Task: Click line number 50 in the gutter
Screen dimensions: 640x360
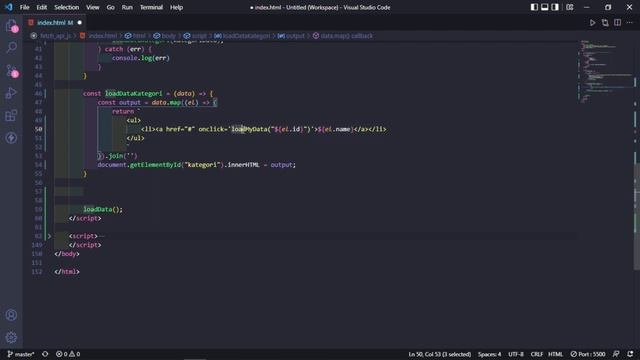Action: (38, 129)
